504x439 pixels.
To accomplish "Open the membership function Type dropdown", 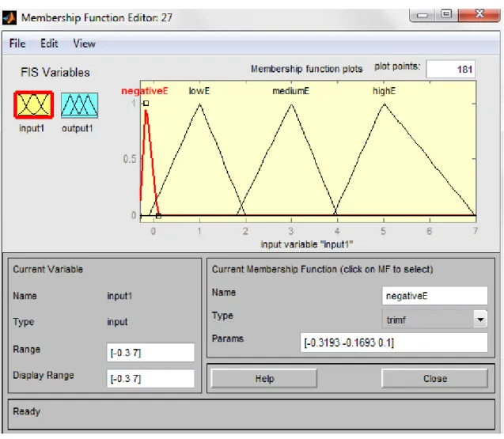I will (434, 319).
